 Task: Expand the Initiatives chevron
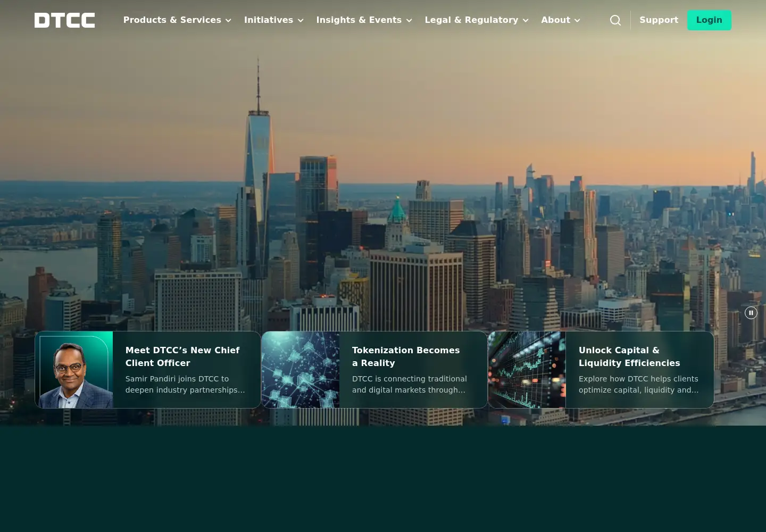pyautogui.click(x=301, y=20)
